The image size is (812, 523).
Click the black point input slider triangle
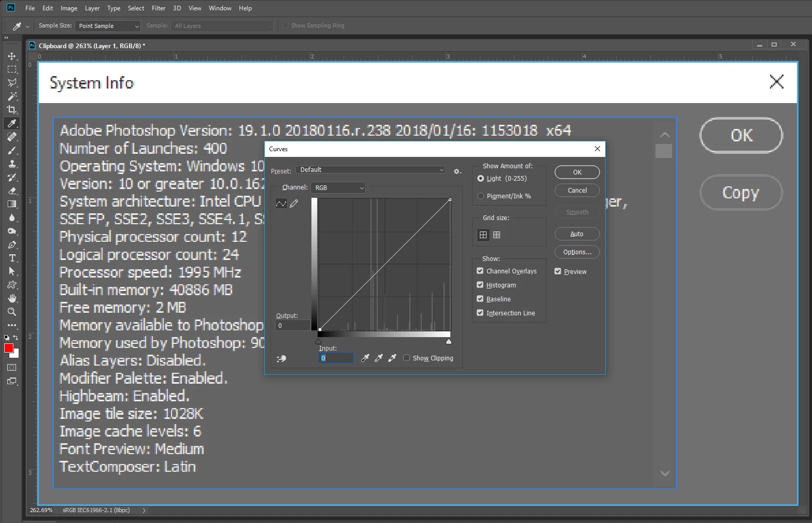(x=318, y=341)
